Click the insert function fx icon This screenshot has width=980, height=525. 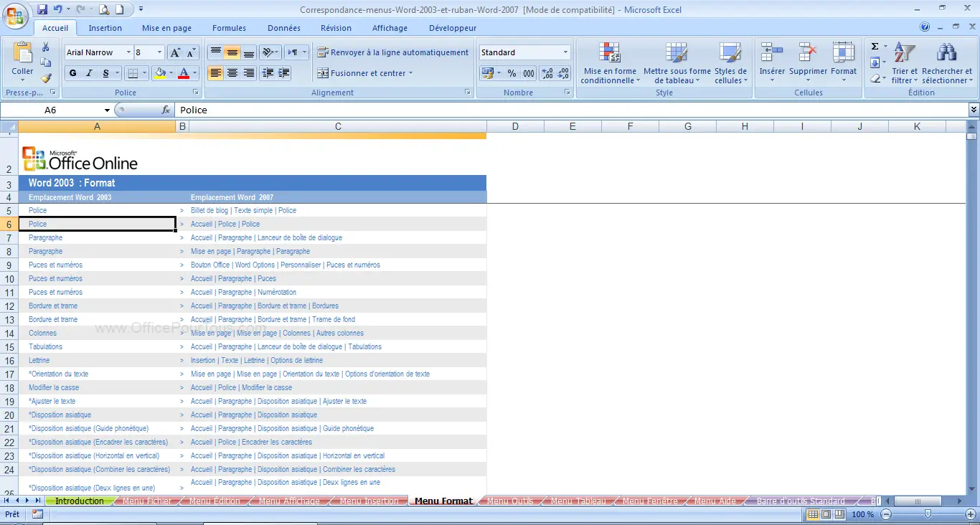pyautogui.click(x=166, y=110)
